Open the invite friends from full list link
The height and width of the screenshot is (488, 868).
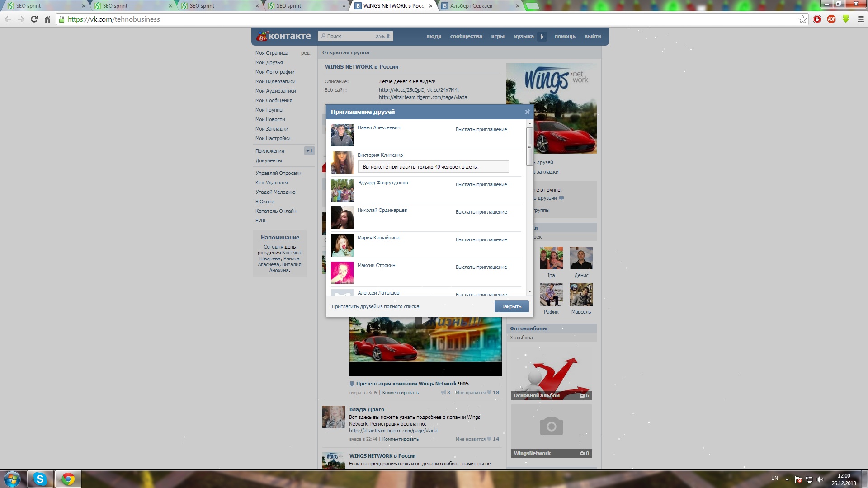[375, 307]
